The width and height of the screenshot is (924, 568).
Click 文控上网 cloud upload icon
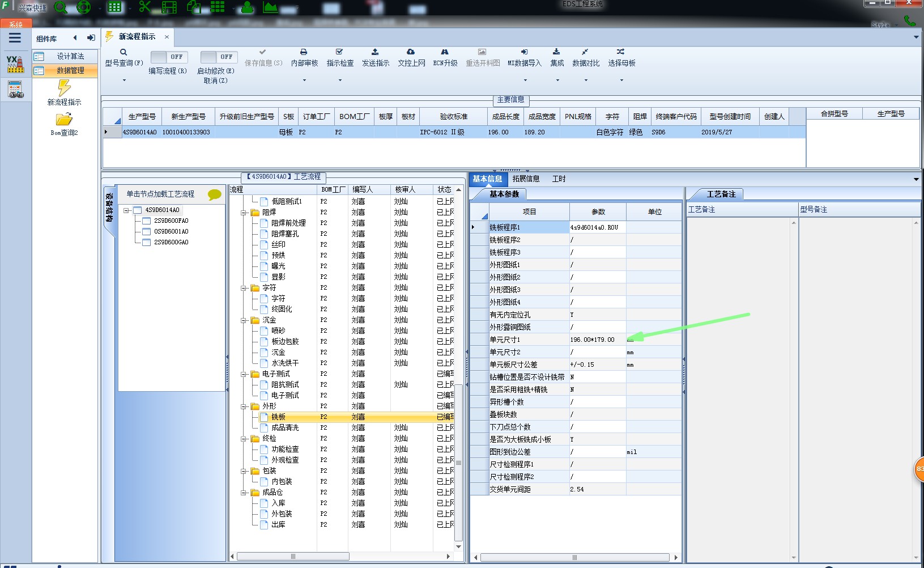[411, 52]
